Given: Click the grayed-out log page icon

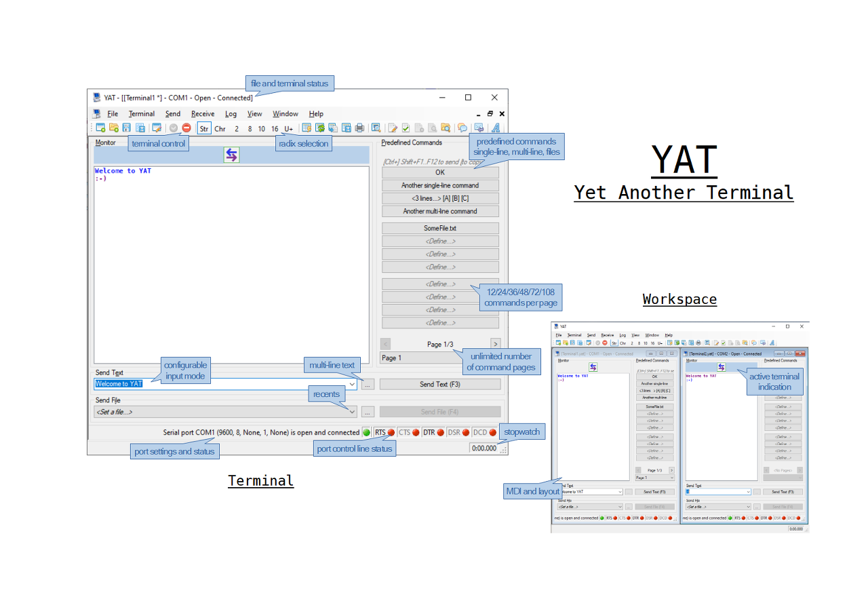Looking at the screenshot, I should click(419, 128).
